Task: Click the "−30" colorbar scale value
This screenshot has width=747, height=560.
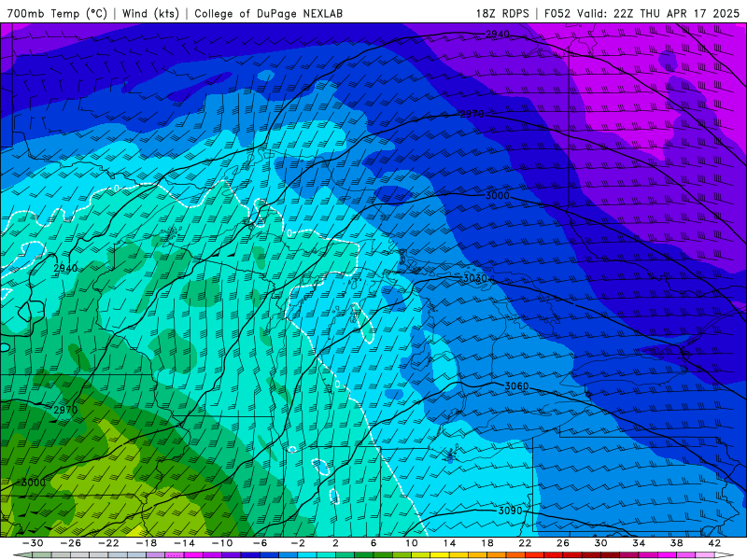Action: click(x=33, y=543)
